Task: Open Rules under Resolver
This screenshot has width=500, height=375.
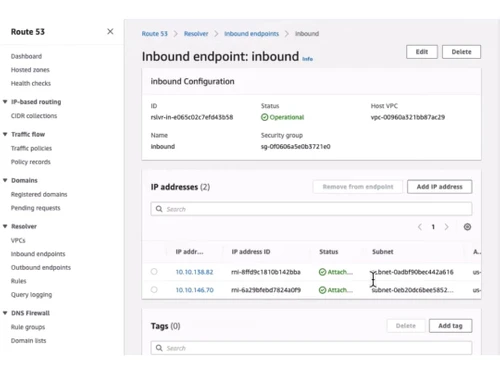Action: point(18,281)
